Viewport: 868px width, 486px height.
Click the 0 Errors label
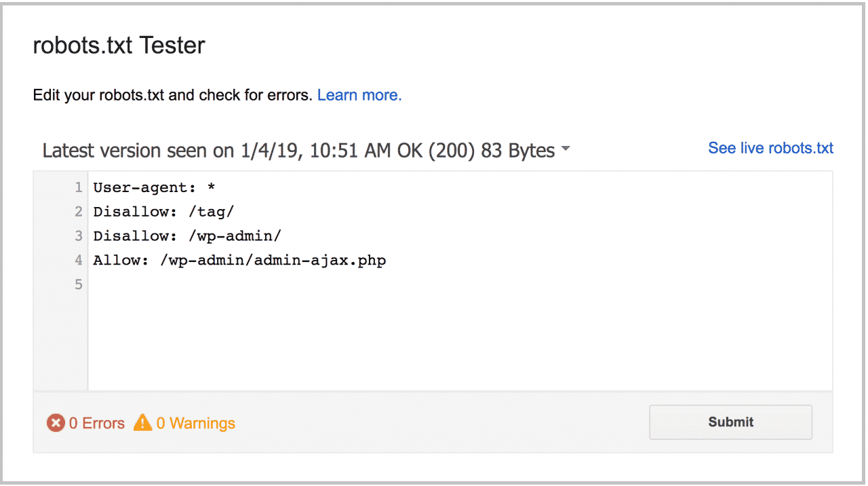tap(97, 423)
